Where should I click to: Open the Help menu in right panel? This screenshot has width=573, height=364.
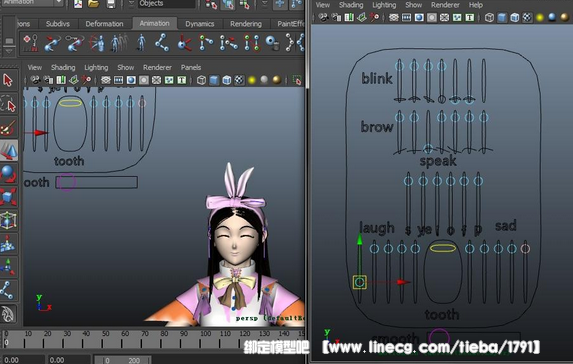(x=475, y=5)
